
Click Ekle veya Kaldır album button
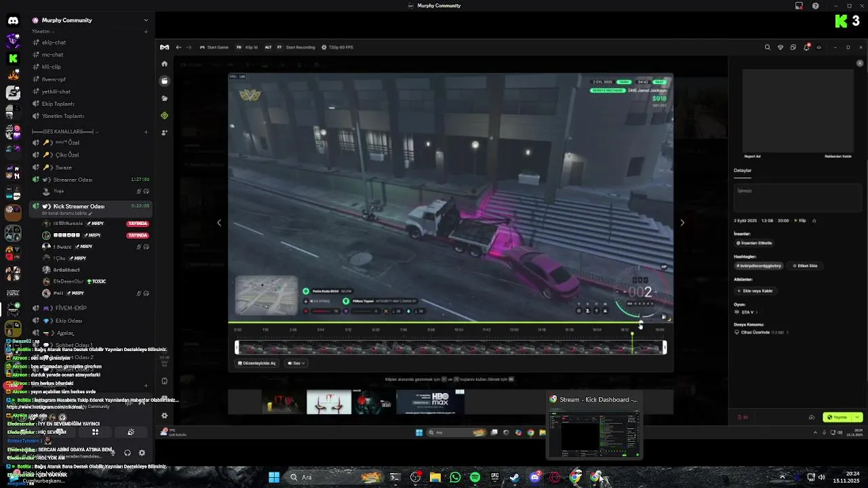(x=755, y=291)
